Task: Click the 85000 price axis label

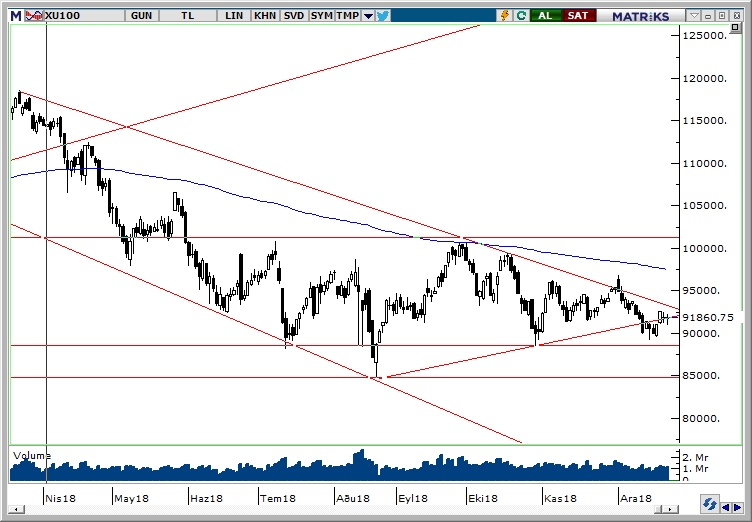Action: tap(702, 376)
